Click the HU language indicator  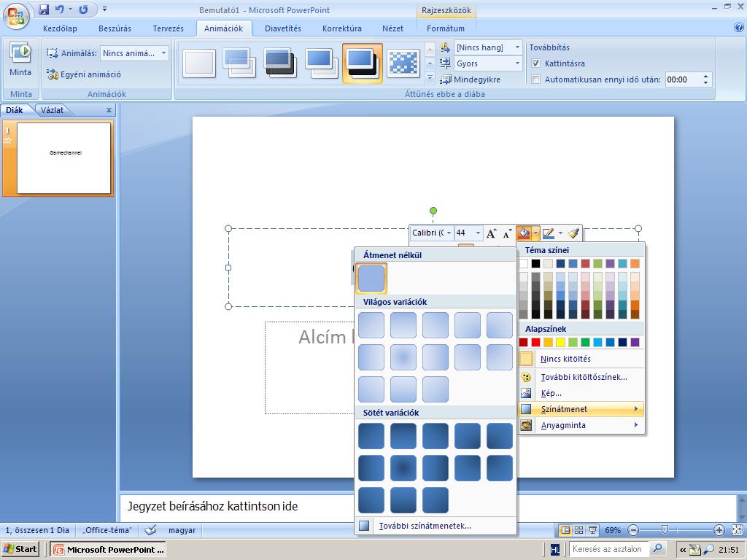(x=555, y=550)
